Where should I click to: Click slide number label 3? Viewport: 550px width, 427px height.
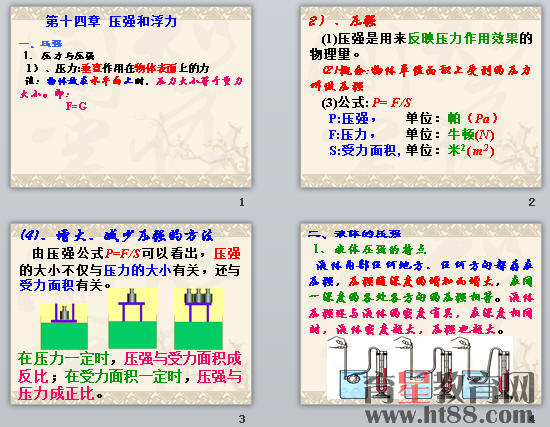tap(241, 419)
